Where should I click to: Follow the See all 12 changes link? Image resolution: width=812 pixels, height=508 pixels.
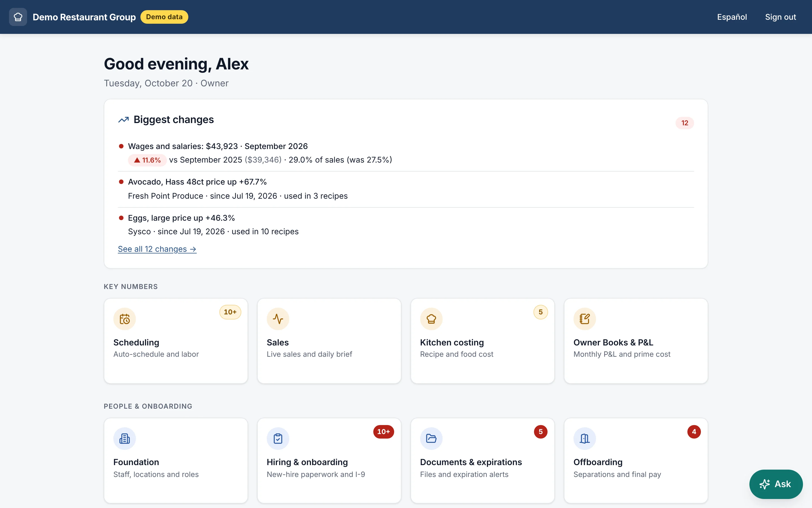(157, 249)
